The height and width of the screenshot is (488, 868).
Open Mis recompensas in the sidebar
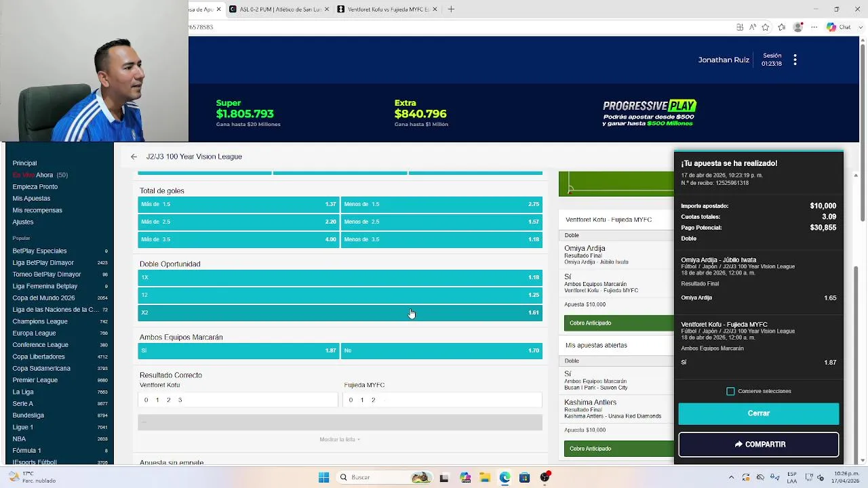37,210
